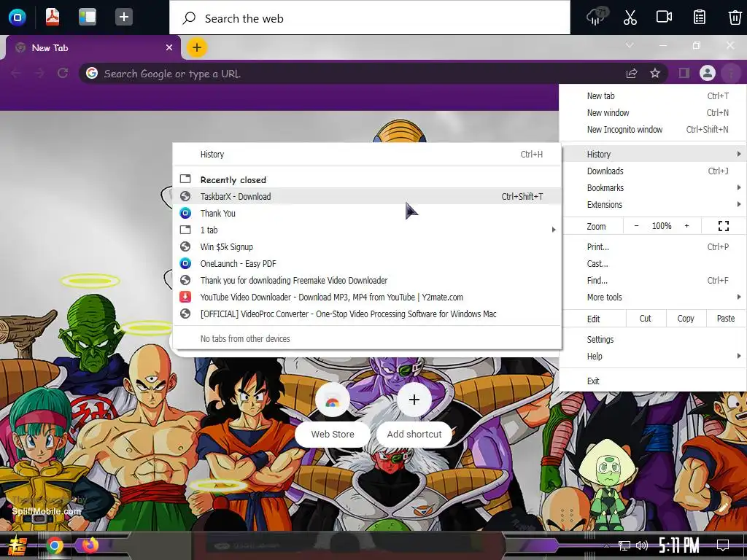747x560 pixels.
Task: Toggle fullscreen mode icon next to zoom
Action: (724, 226)
